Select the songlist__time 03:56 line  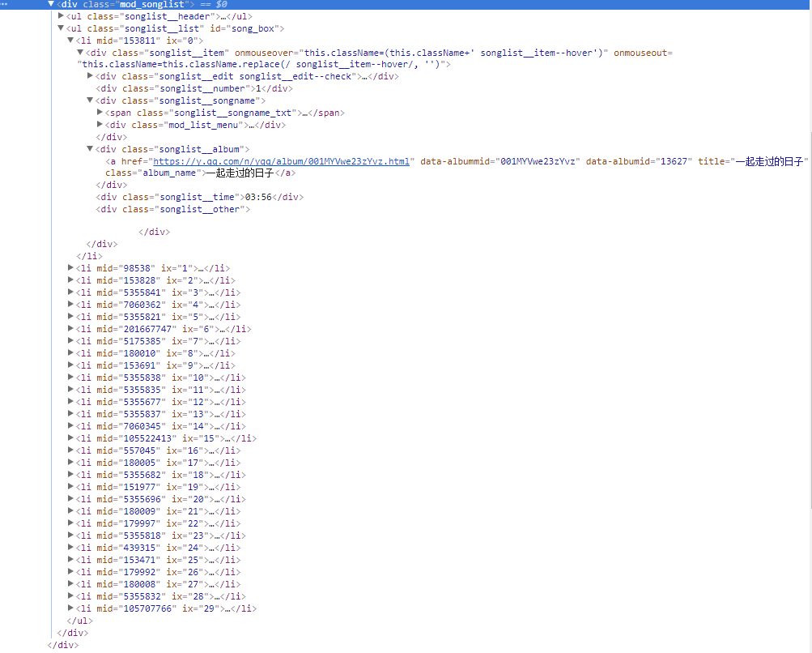199,198
